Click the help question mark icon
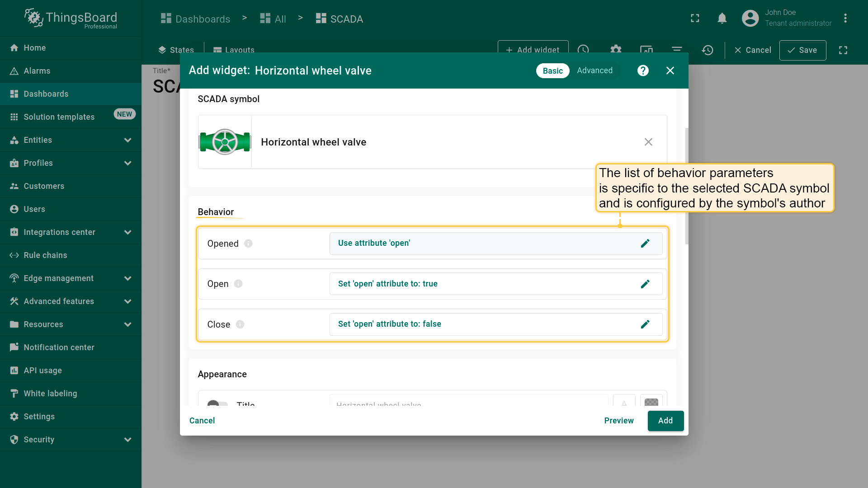 pos(643,70)
